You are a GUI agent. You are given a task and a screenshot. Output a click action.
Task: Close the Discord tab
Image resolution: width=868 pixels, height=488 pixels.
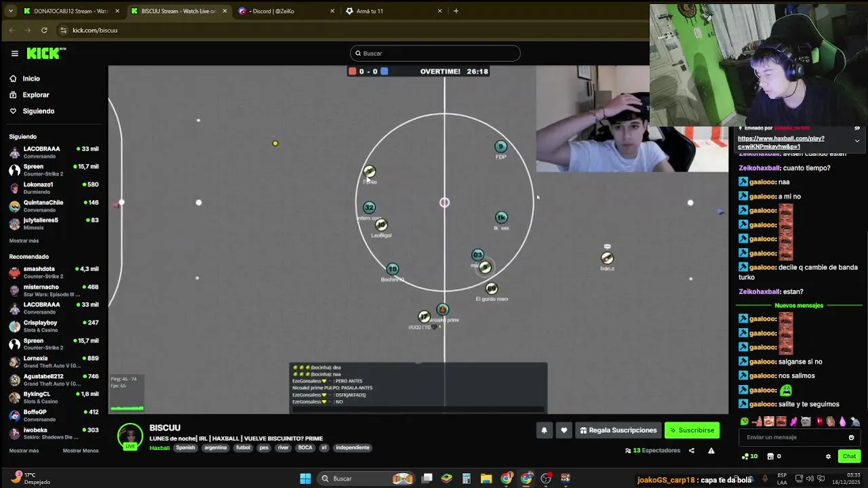coord(332,11)
